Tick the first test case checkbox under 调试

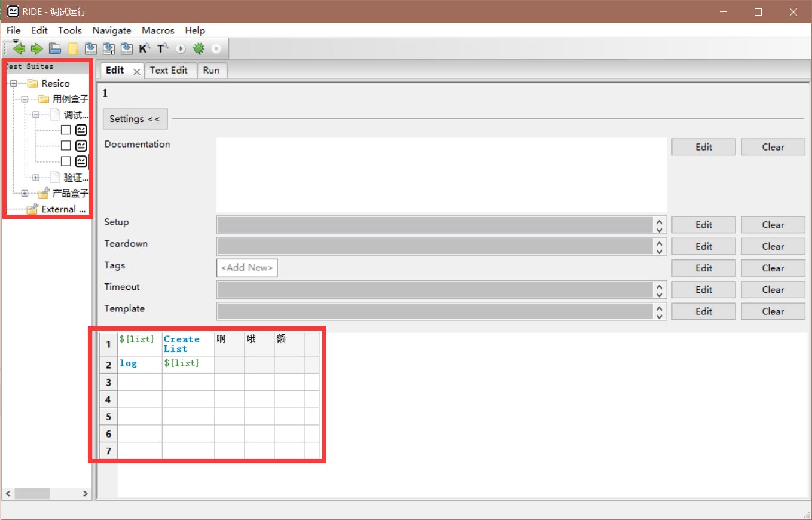[66, 130]
